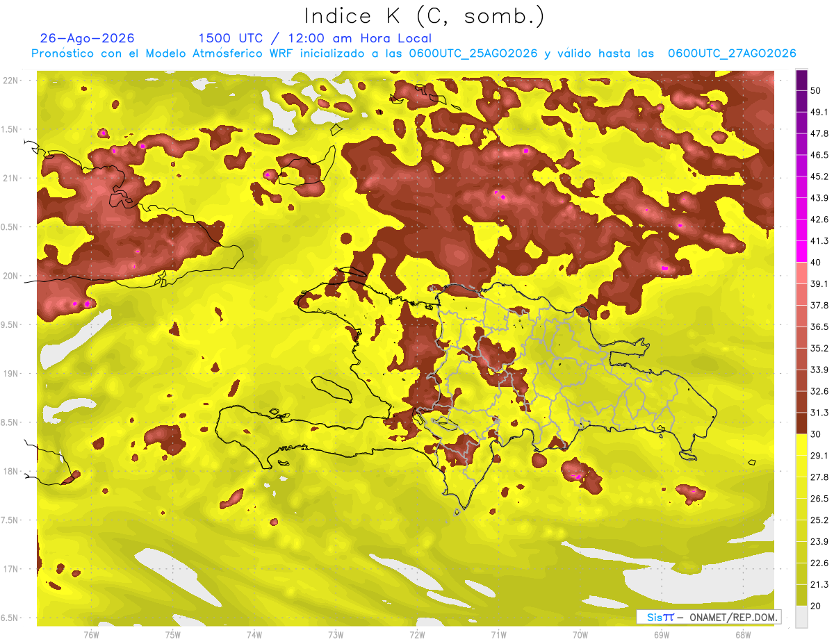
Task: Click the latitude axis label '21N'
Action: coord(11,178)
